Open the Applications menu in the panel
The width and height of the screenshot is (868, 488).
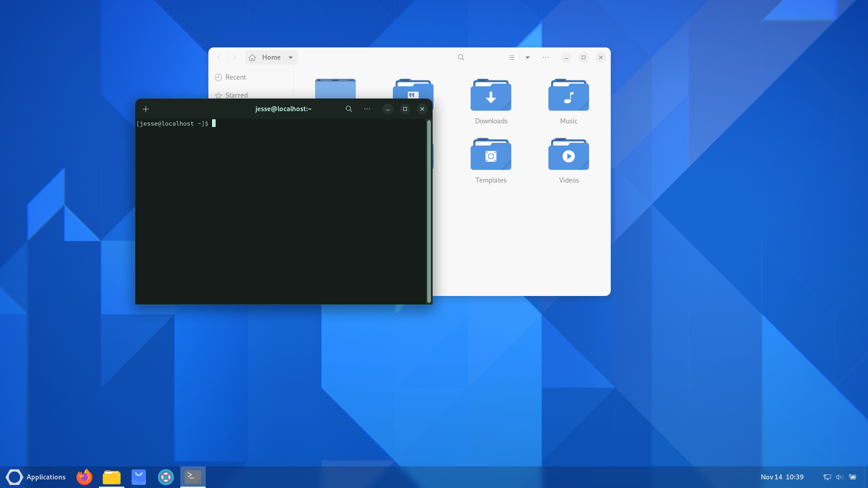(36, 477)
